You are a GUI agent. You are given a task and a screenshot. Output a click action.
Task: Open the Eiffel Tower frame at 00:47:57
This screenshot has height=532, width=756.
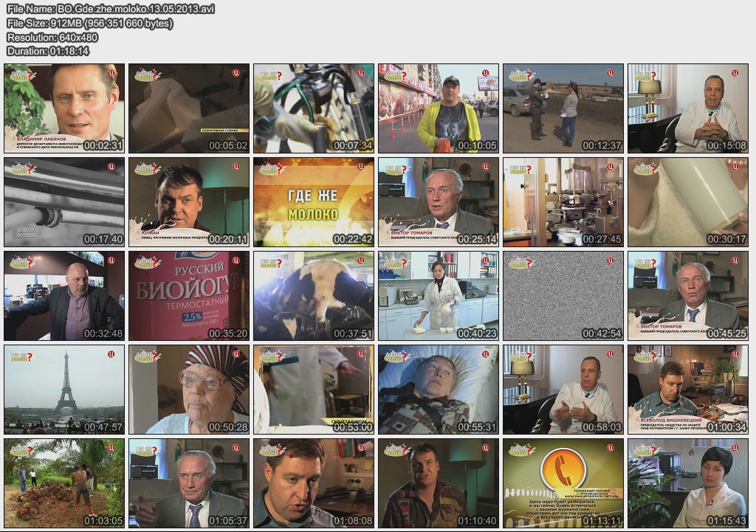(64, 389)
